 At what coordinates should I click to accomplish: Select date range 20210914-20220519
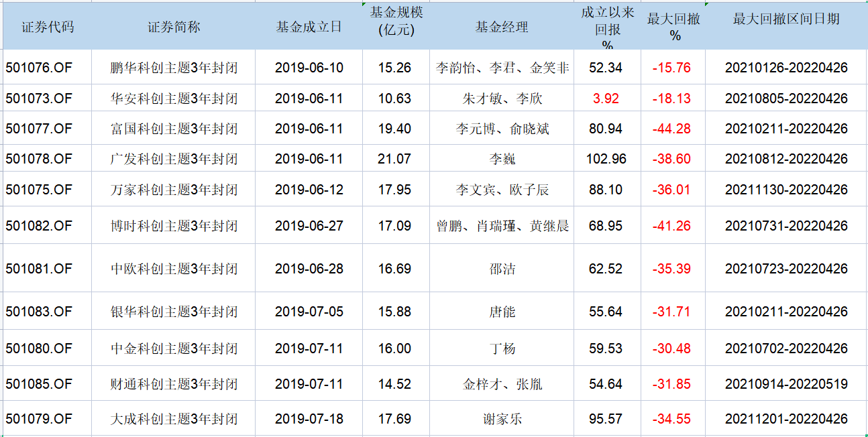(786, 384)
